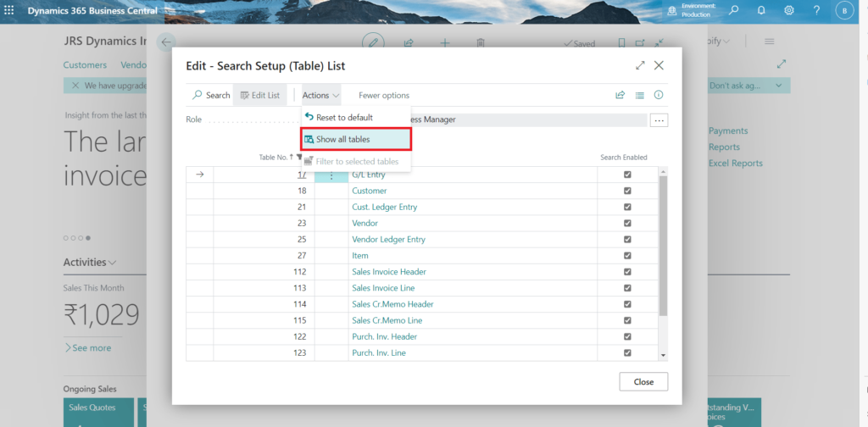Open the settings gear
868x427 pixels.
click(789, 10)
